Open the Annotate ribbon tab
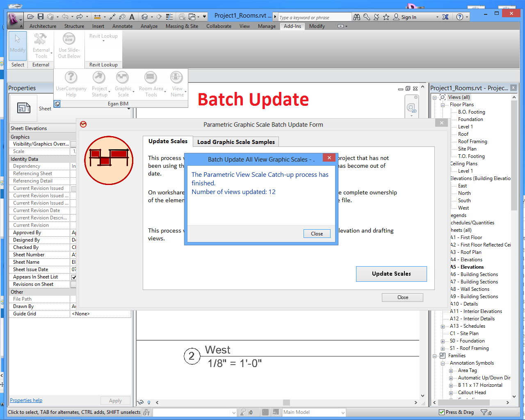Image resolution: width=525 pixels, height=420 pixels. [x=122, y=26]
